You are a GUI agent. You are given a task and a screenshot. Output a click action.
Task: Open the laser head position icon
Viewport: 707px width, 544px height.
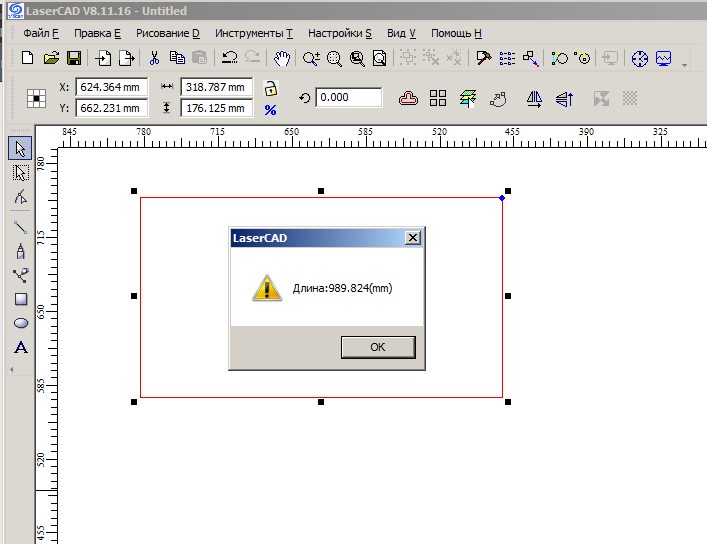pyautogui.click(x=639, y=59)
